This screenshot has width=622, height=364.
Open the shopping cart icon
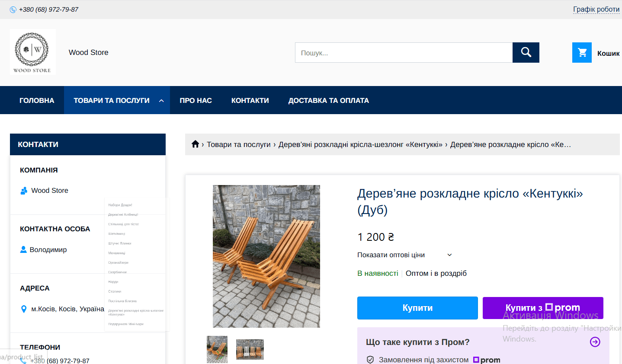coord(582,53)
